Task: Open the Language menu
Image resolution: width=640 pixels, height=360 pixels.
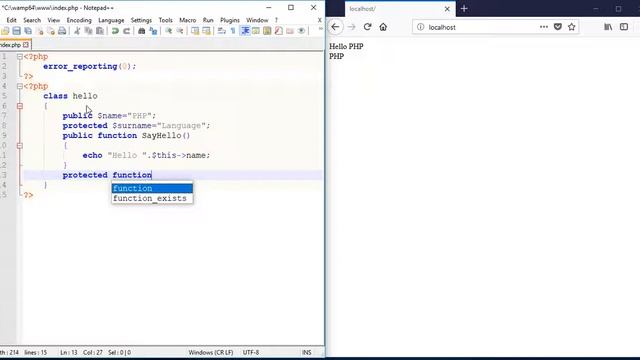Action: pos(111,20)
